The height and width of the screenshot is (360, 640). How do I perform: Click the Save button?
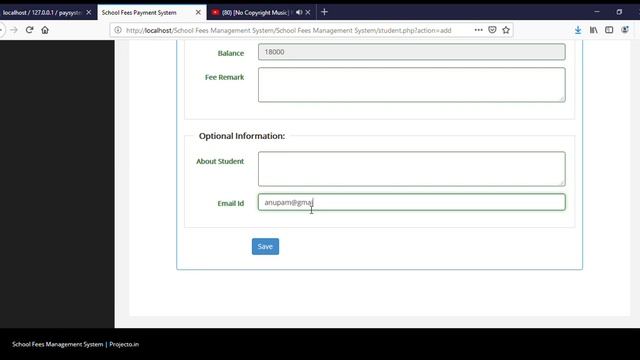click(x=265, y=247)
